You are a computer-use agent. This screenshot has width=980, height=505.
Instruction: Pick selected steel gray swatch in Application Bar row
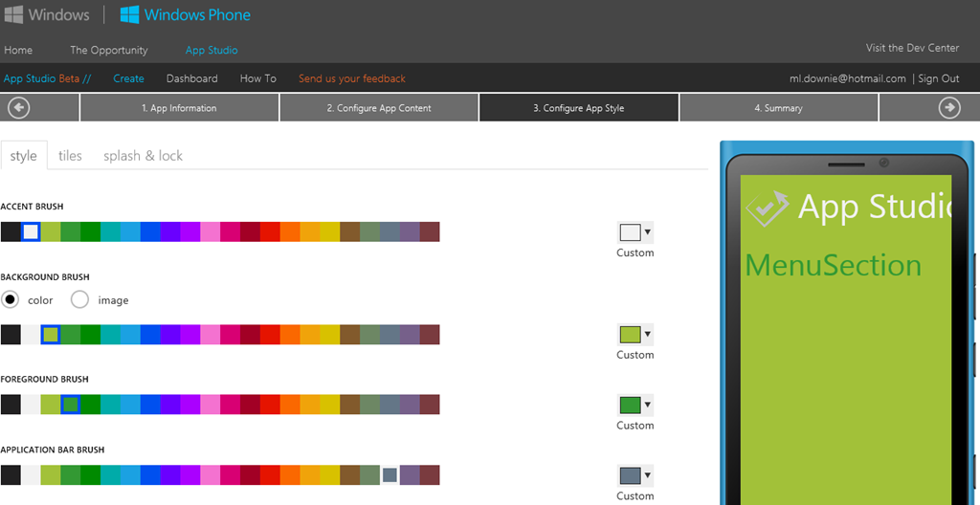pos(390,475)
